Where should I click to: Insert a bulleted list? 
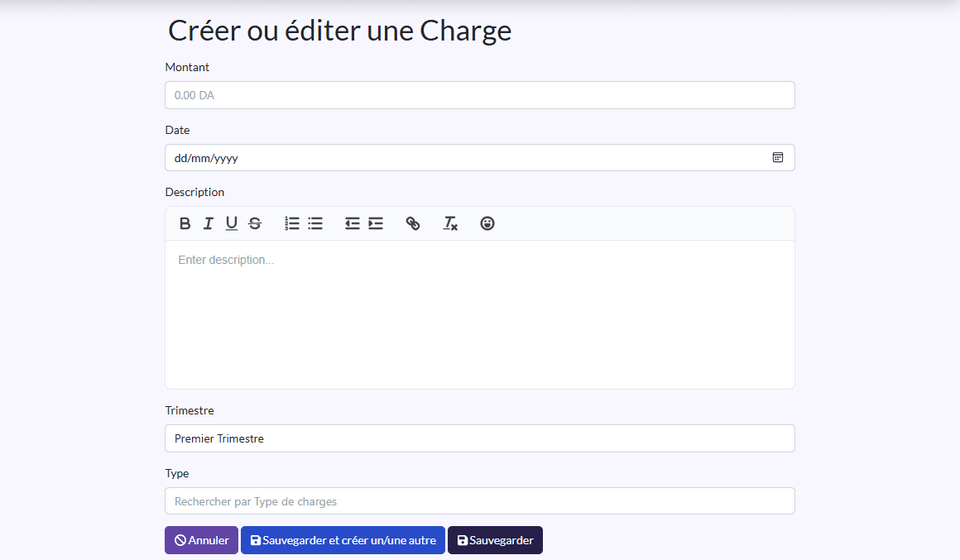point(315,223)
